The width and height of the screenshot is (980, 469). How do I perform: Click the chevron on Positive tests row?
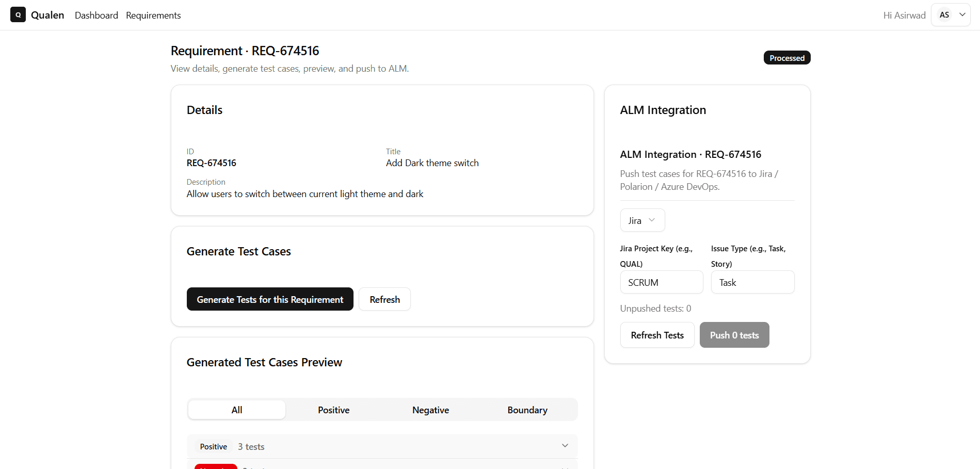565,446
